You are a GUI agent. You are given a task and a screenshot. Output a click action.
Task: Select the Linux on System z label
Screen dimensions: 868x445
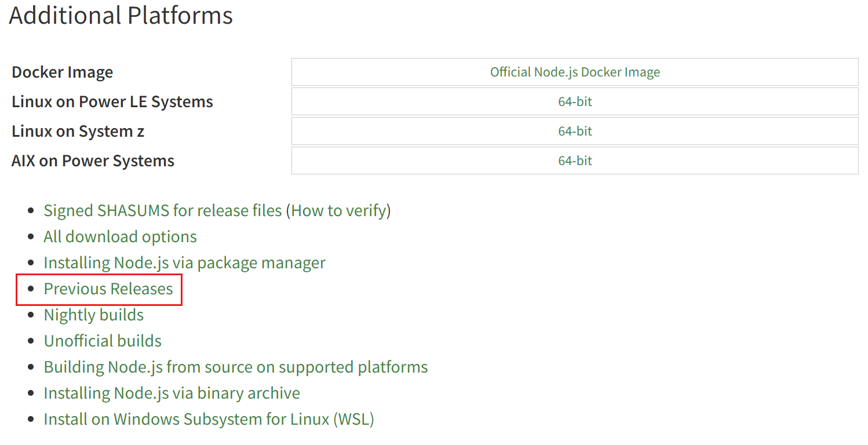(78, 132)
